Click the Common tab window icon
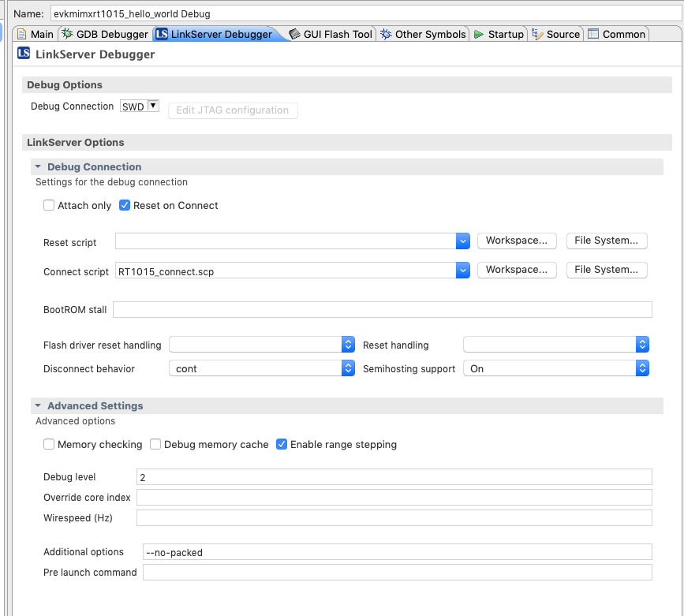Image resolution: width=684 pixels, height=616 pixels. [x=594, y=34]
